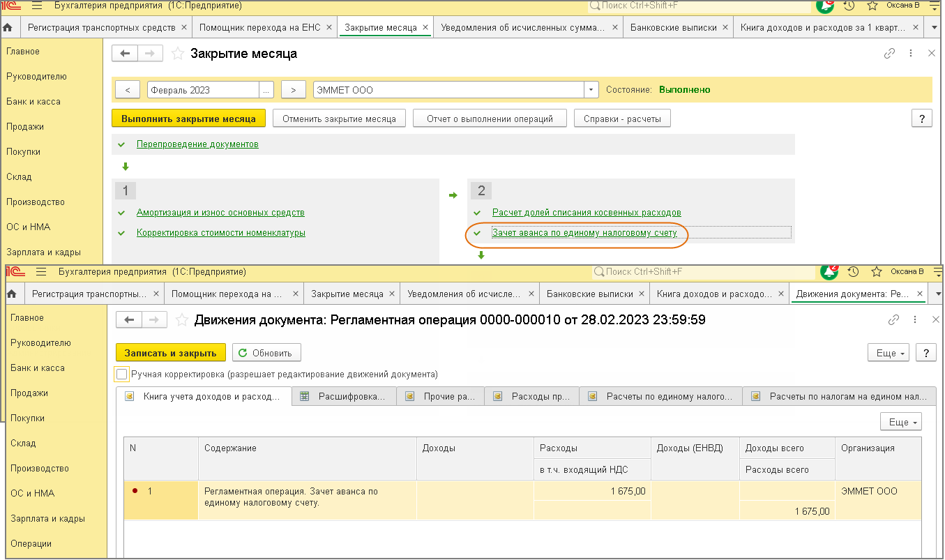945x560 pixels.
Task: Close the Банковские выписки tab in the Закрытие месяца window
Action: click(726, 28)
